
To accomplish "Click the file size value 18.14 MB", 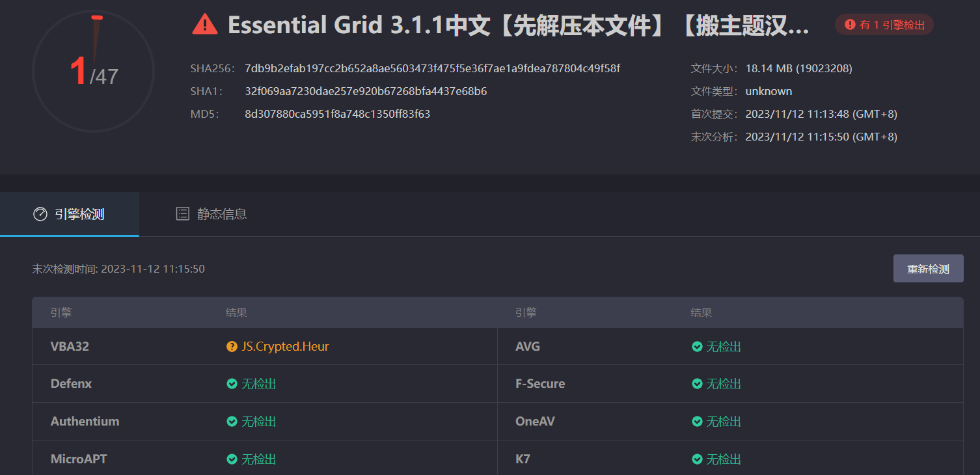I will (799, 68).
